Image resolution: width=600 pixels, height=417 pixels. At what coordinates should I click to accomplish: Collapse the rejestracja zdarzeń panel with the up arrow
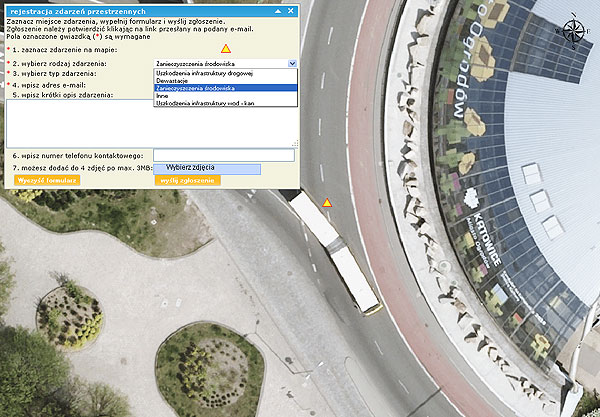click(x=278, y=11)
